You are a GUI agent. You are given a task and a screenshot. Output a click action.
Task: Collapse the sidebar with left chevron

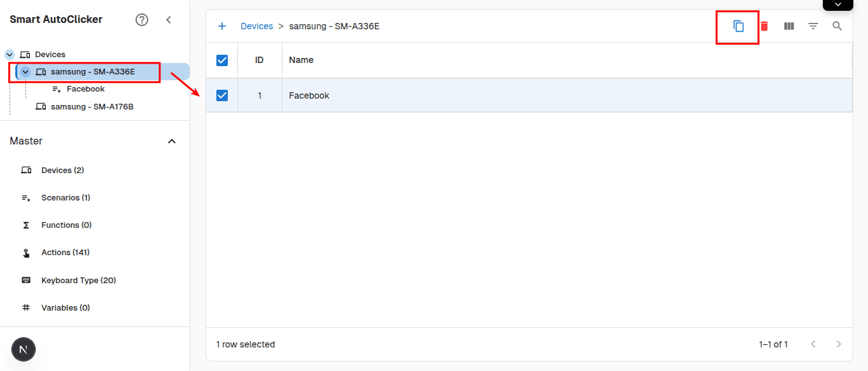169,20
